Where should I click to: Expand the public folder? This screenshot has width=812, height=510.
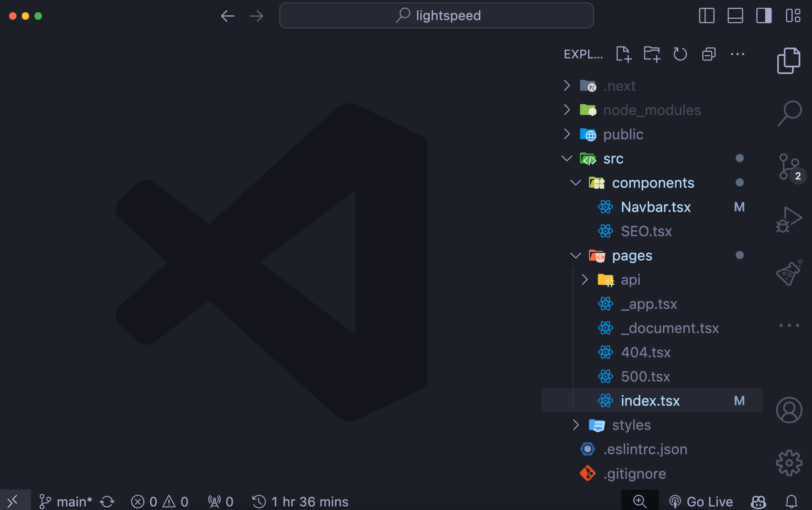coord(652,134)
